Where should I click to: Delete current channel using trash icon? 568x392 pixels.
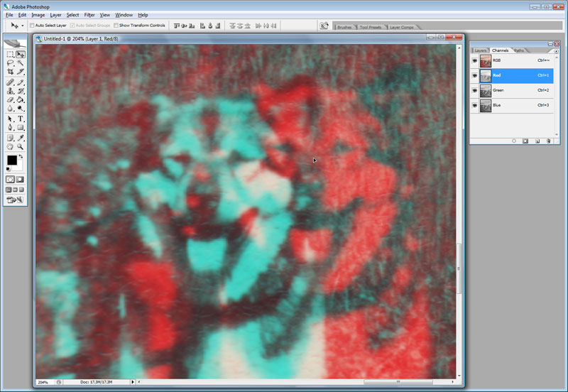[x=549, y=141]
